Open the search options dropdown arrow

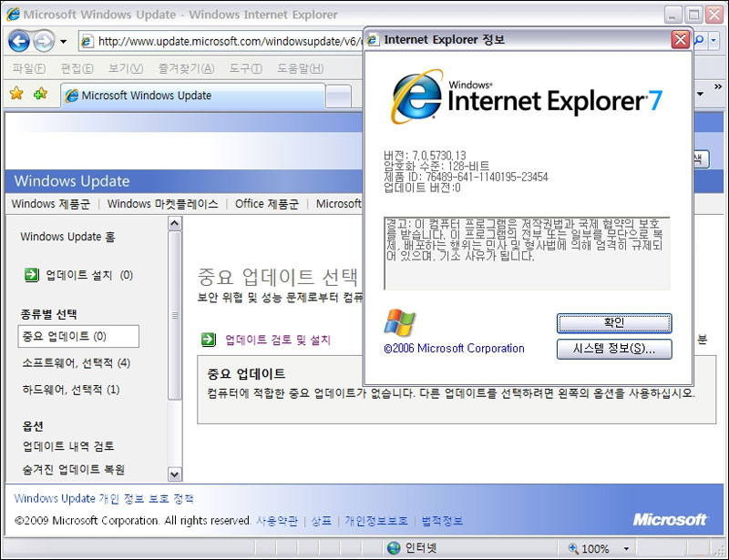click(x=714, y=41)
